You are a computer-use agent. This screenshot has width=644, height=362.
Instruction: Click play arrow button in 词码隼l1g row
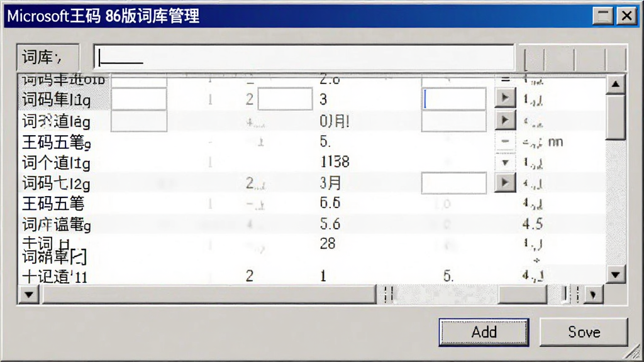pyautogui.click(x=505, y=97)
